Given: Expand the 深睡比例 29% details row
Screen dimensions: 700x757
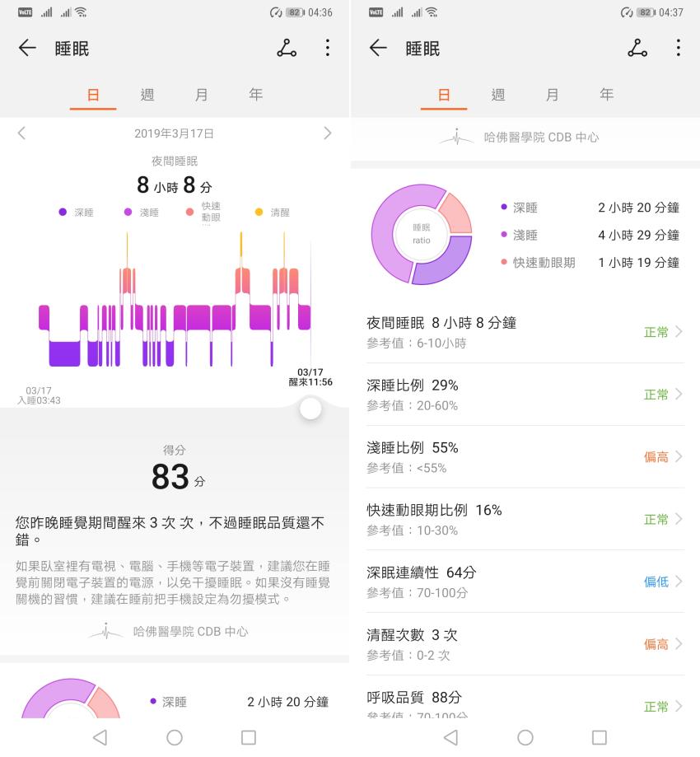Looking at the screenshot, I should click(x=525, y=395).
